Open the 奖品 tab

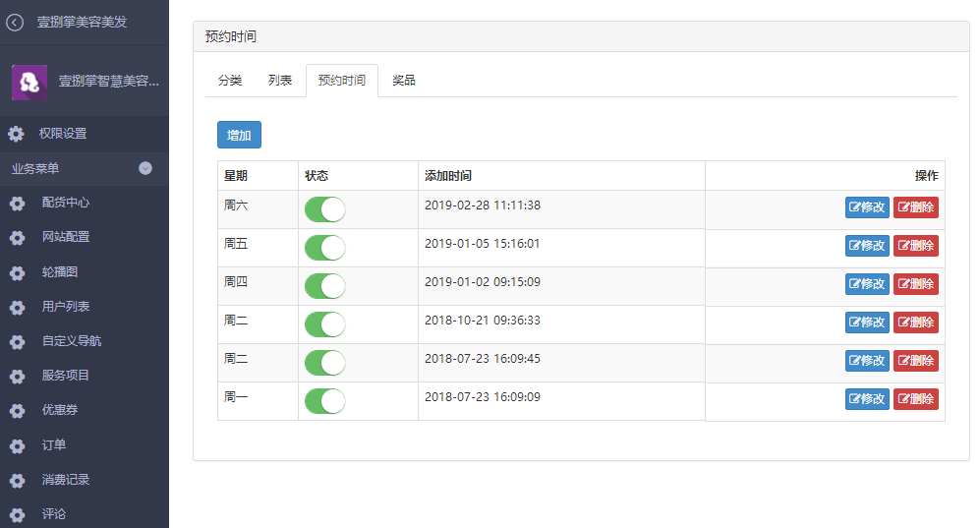click(x=404, y=81)
